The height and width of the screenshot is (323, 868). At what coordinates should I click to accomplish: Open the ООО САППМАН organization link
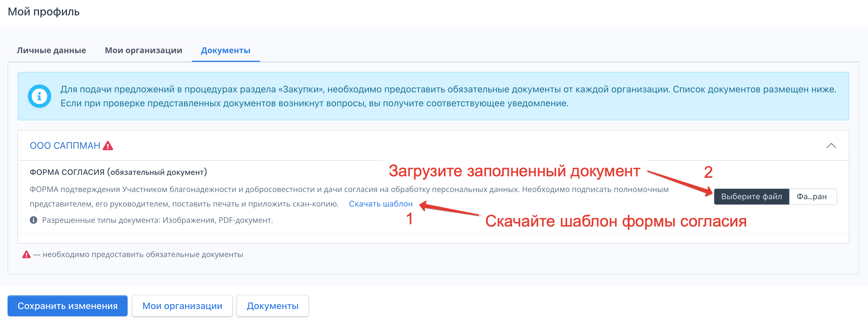pos(65,146)
